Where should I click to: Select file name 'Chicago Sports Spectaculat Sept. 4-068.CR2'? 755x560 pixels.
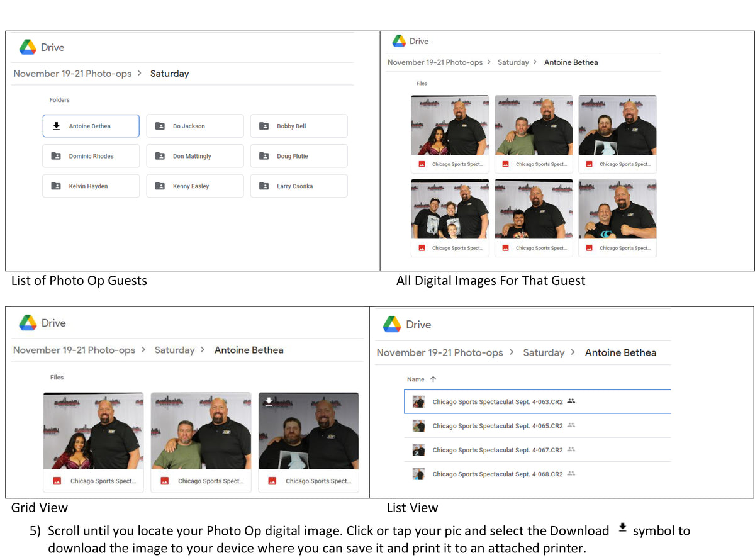point(498,474)
